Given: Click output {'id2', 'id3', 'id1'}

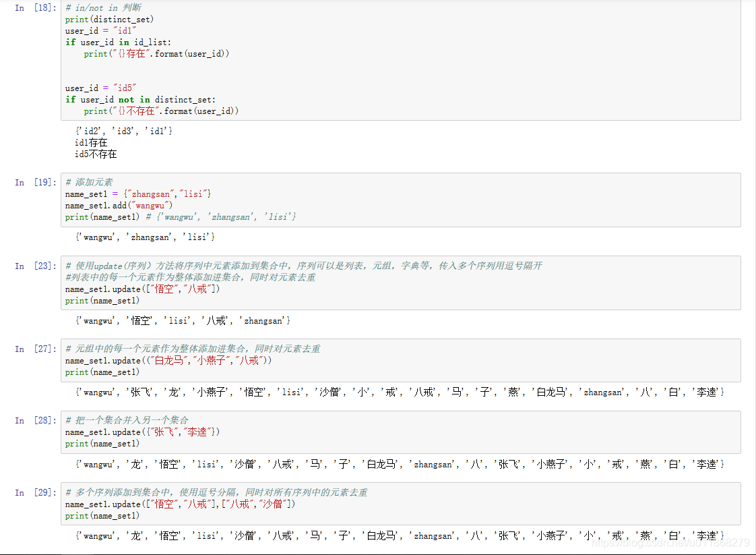Looking at the screenshot, I should pos(124,132).
